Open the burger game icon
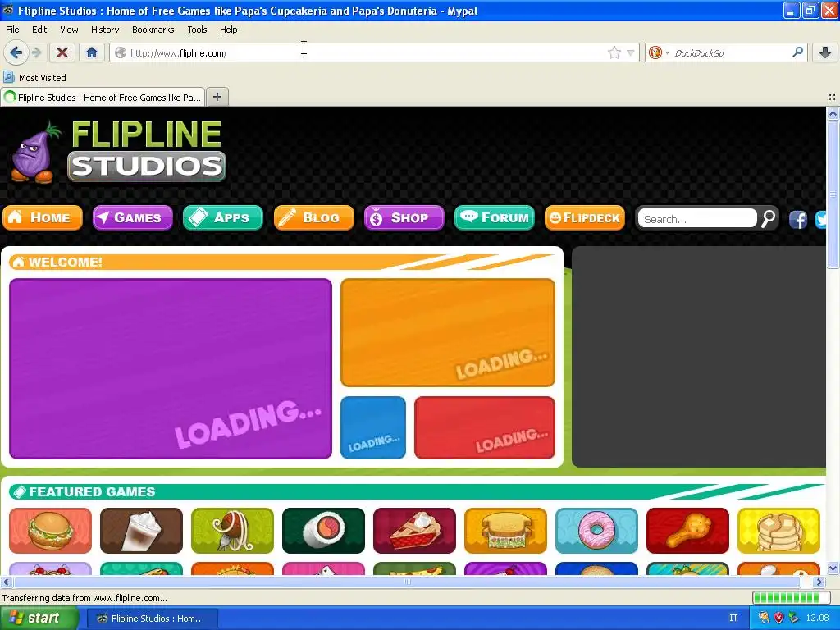 point(50,531)
